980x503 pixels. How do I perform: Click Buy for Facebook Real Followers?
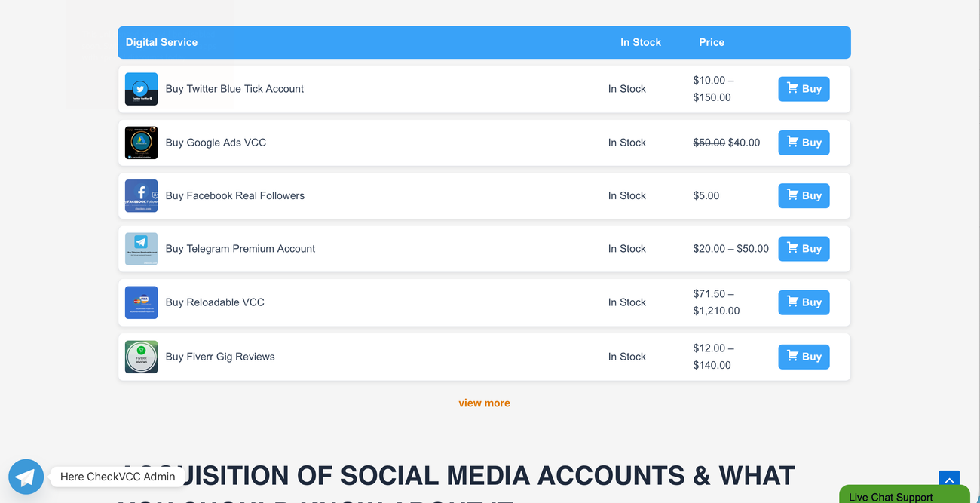tap(804, 196)
